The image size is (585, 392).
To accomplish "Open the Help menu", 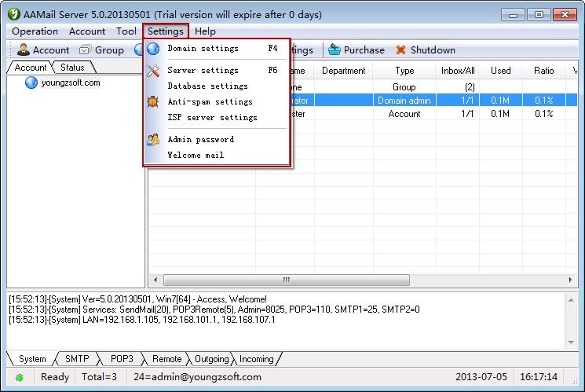I will 205,31.
